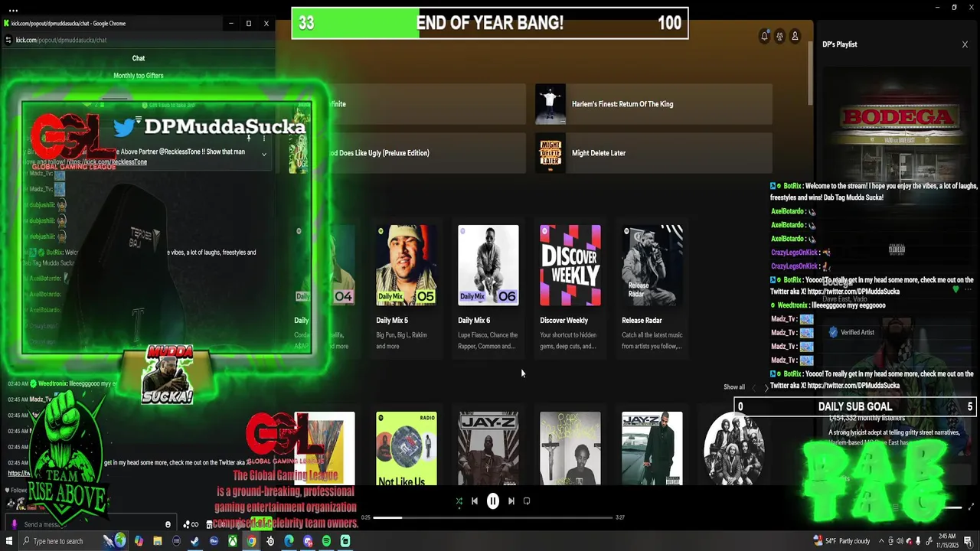
Task: Click the Kick chat address bar URL
Action: tap(61, 40)
